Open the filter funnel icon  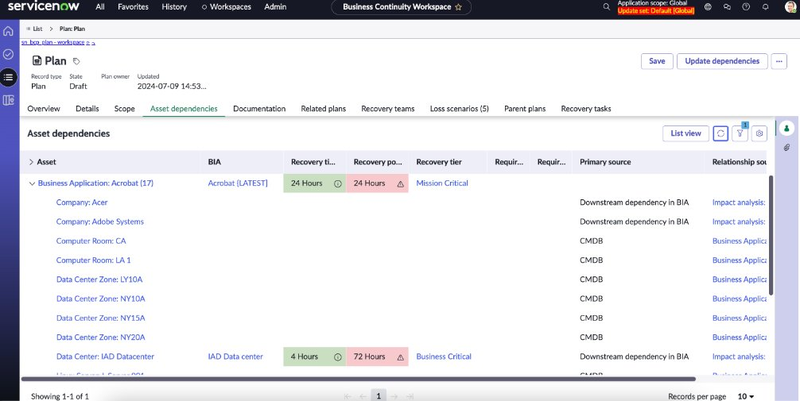tap(740, 133)
